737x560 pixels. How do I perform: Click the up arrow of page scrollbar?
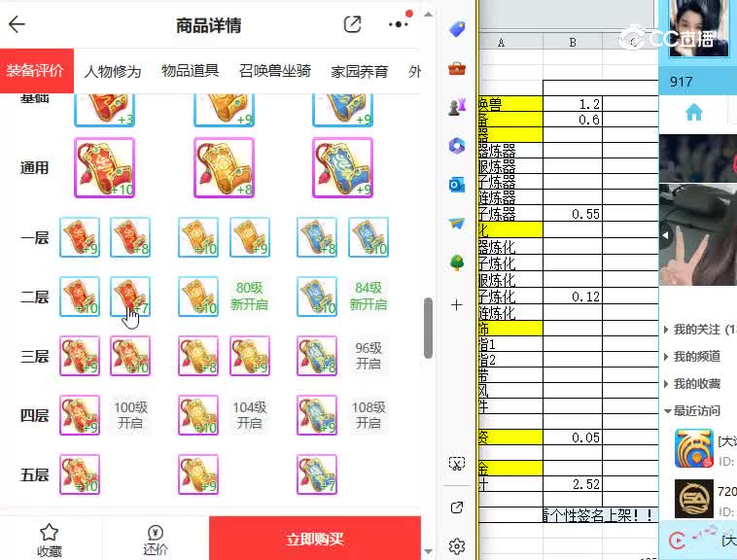(x=428, y=14)
